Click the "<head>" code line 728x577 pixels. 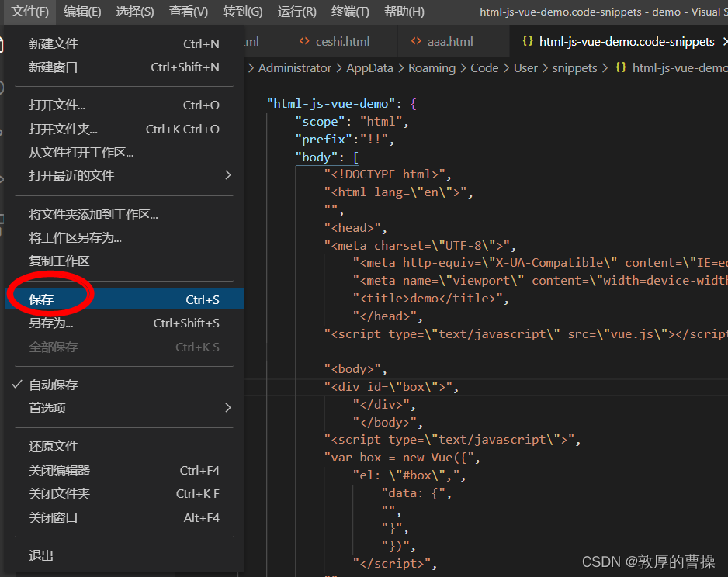click(x=355, y=228)
